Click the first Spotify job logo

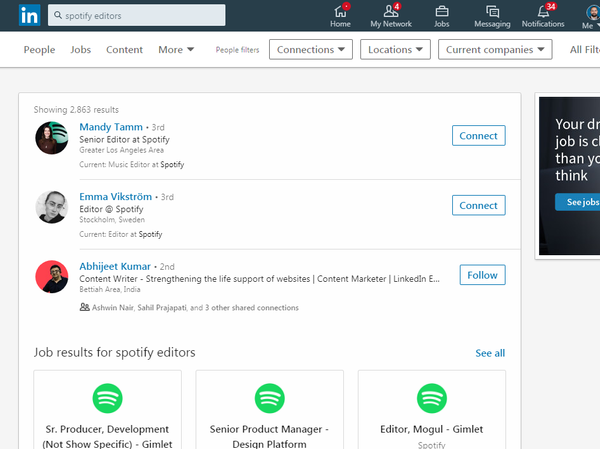pyautogui.click(x=107, y=399)
